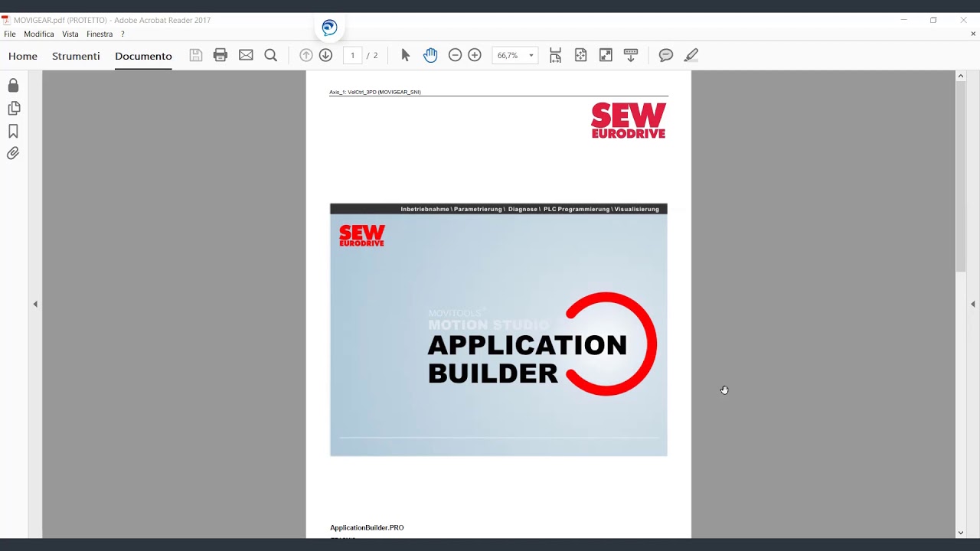The height and width of the screenshot is (551, 980).
Task: Click the page number field
Action: point(352,55)
